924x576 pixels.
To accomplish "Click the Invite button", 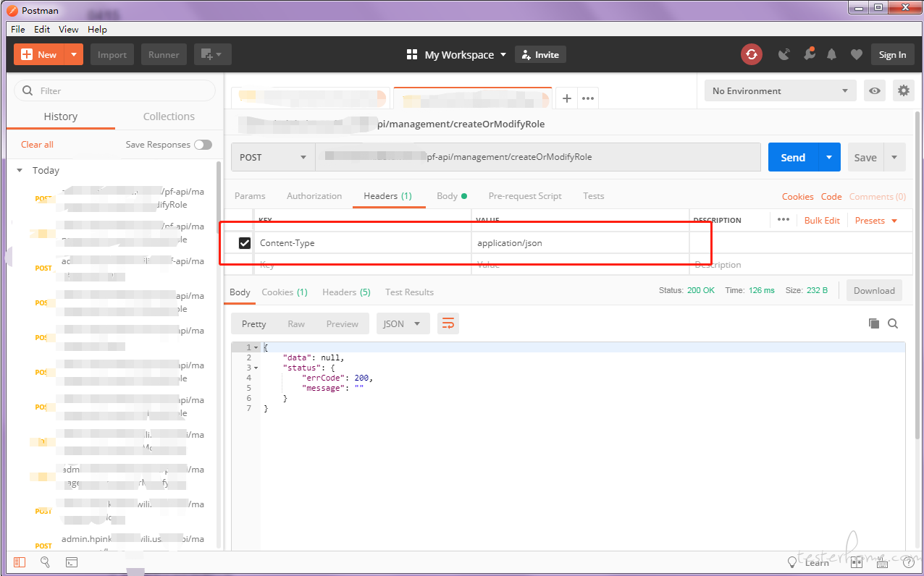I will coord(540,54).
